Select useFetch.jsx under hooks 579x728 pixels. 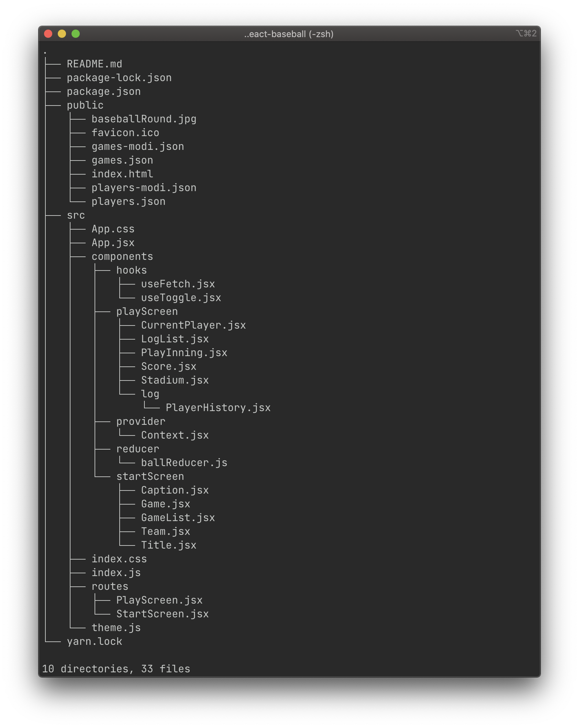coord(178,284)
